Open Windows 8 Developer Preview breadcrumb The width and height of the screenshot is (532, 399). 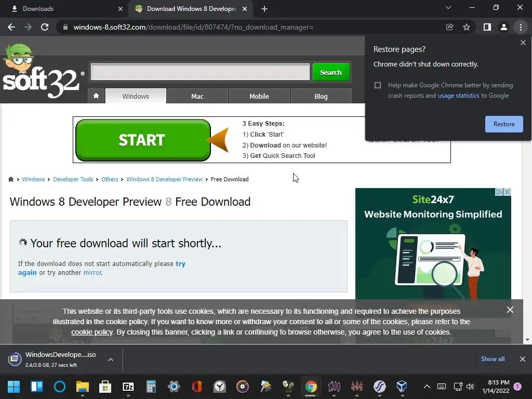click(x=165, y=179)
